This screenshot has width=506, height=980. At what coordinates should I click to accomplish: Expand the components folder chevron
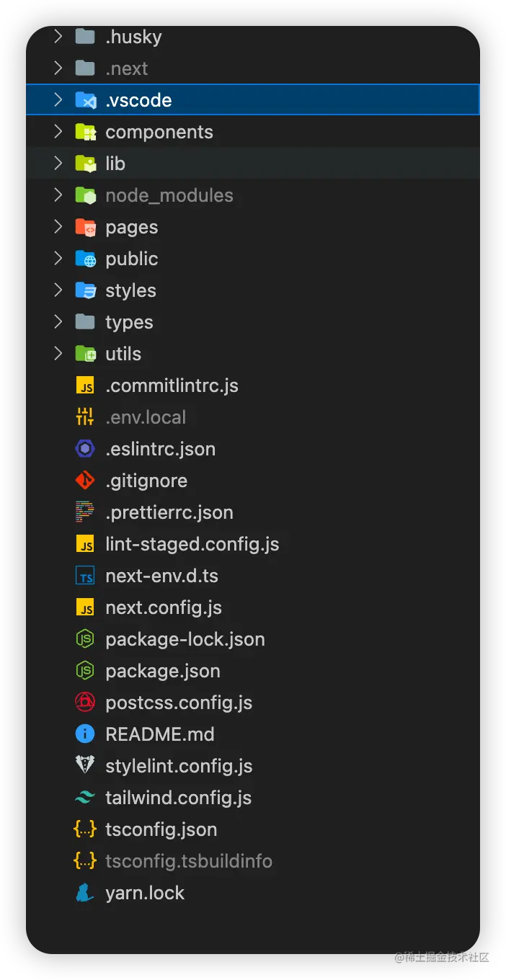(58, 132)
